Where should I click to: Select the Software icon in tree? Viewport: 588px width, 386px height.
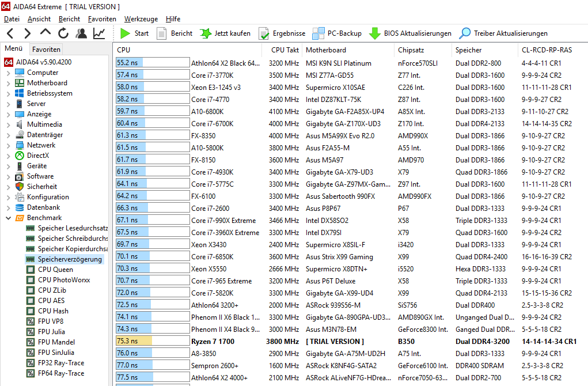(x=20, y=176)
